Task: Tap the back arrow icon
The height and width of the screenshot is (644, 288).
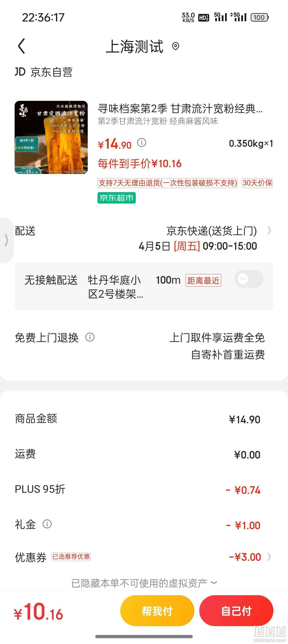Action: point(22,46)
